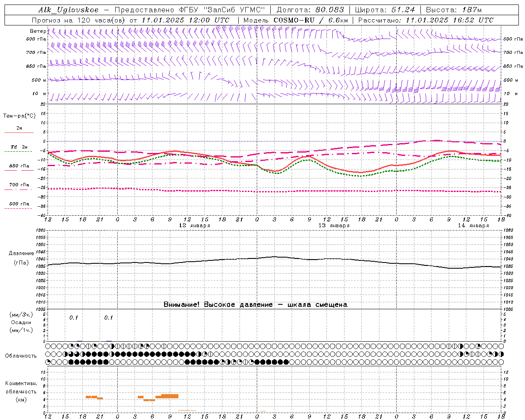The image size is (525, 420).
Task: Click the 13 января date label
Action: click(x=334, y=226)
